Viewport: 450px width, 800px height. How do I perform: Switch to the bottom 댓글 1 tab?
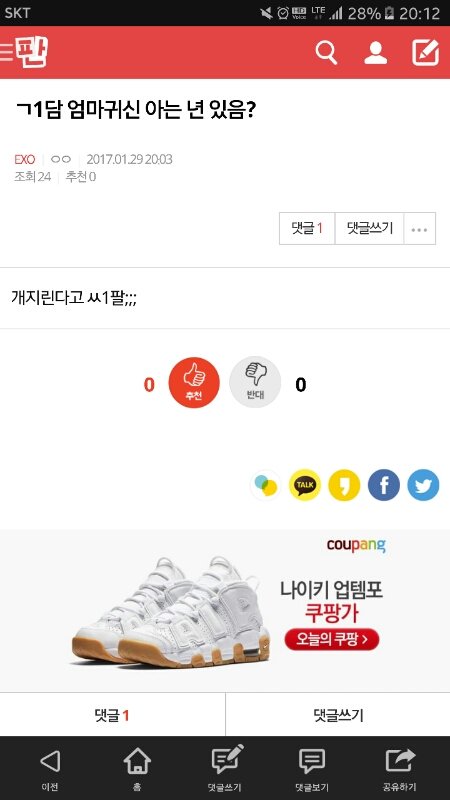112,715
